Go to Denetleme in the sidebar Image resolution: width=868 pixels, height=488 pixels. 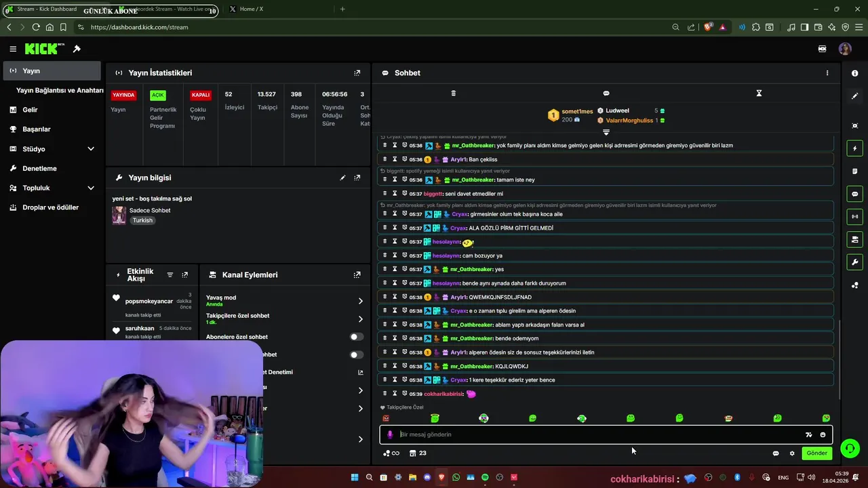coord(39,168)
